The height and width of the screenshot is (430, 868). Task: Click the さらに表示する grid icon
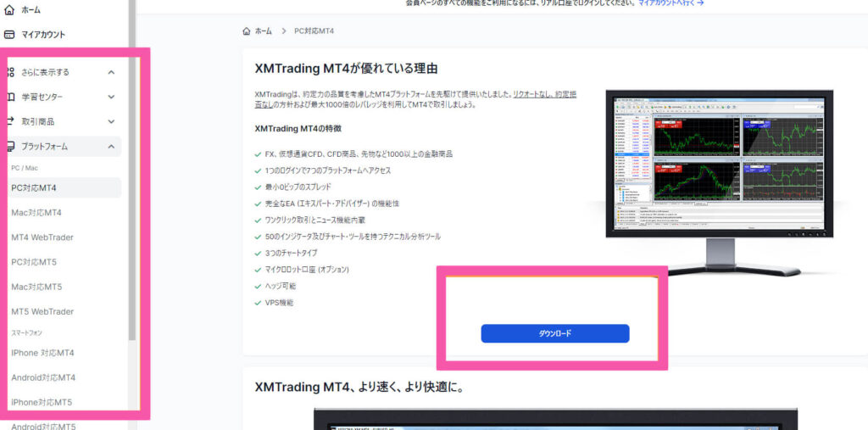(12, 72)
